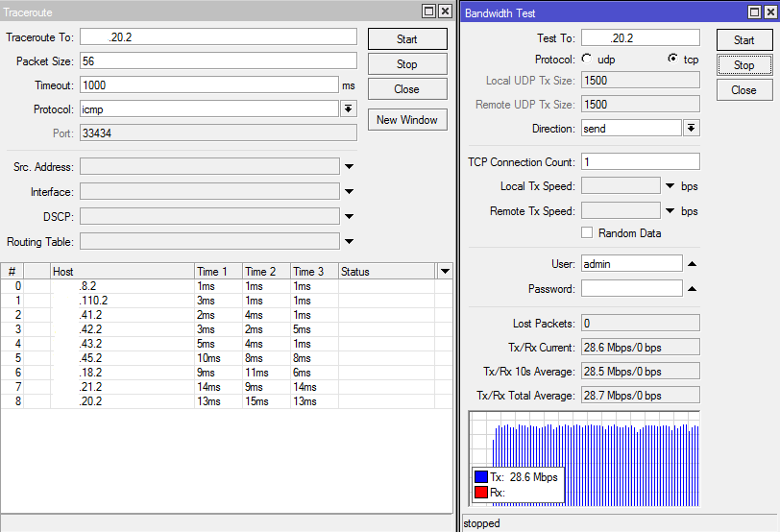Select hop 1 row with host .110.2
Screen dimensions: 780x532
[x=227, y=301]
